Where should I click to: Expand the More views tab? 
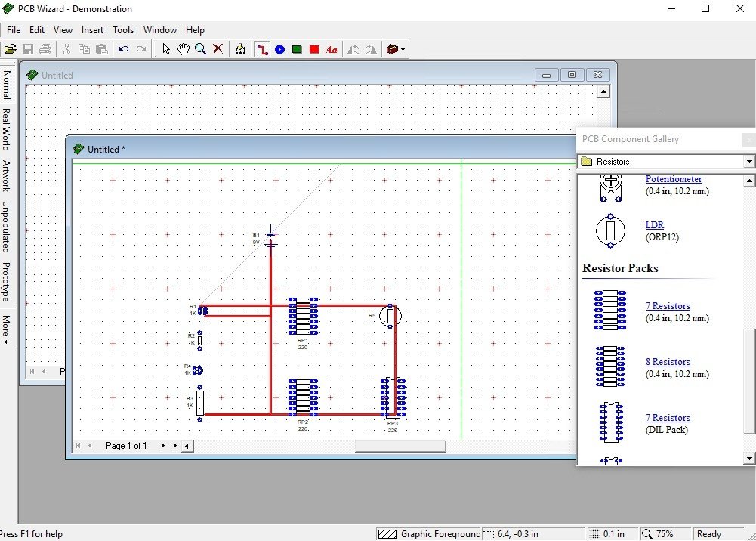tap(7, 329)
